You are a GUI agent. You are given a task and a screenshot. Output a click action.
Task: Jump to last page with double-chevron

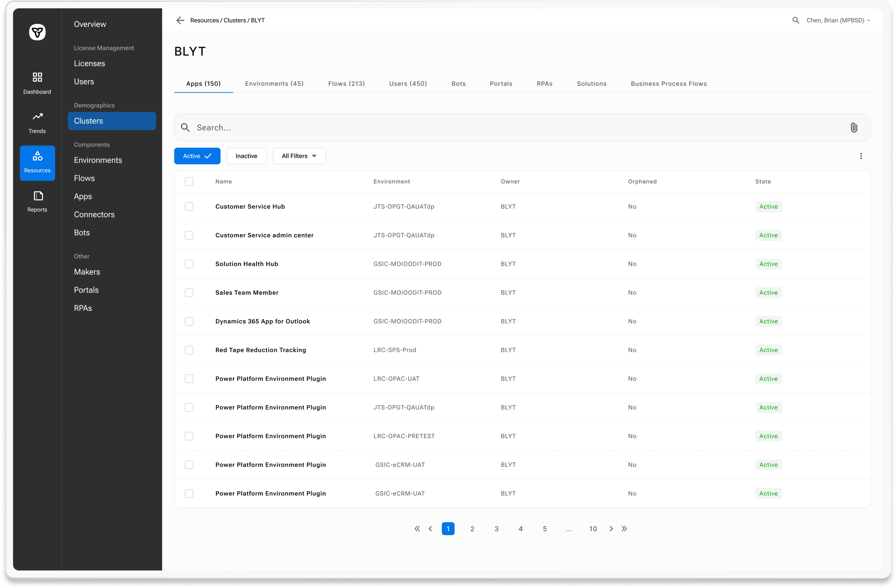coord(624,528)
